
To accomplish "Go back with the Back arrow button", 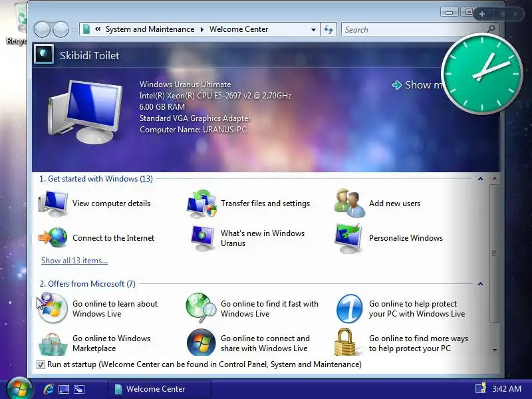I will click(43, 29).
